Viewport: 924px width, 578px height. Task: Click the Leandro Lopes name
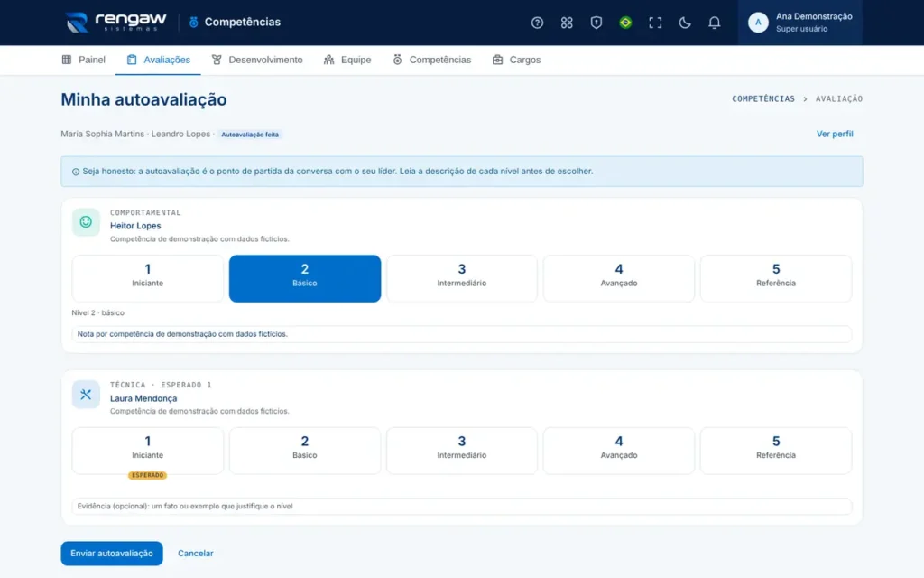tap(180, 134)
